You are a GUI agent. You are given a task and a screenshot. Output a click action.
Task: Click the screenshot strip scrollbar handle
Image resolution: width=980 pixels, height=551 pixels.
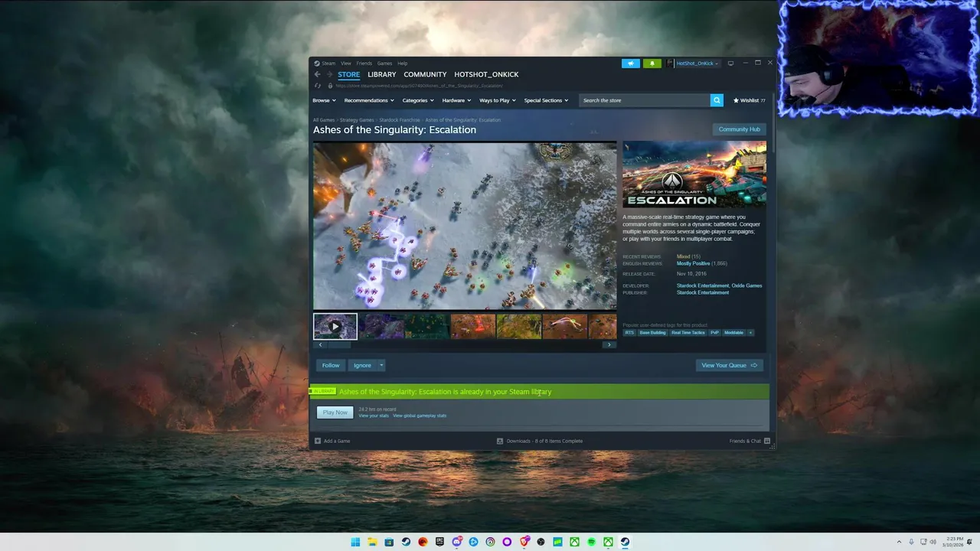tap(338, 344)
